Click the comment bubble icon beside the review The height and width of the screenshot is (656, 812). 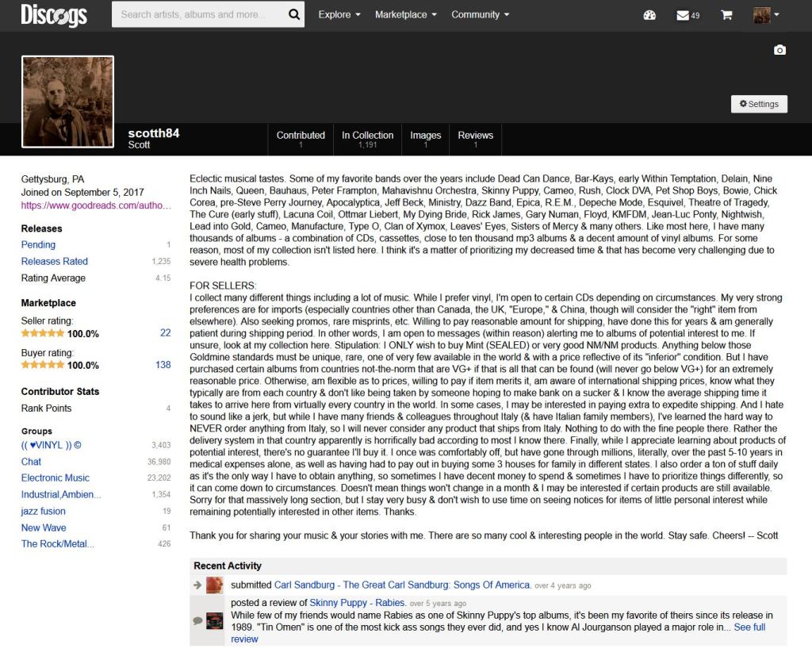tap(197, 618)
